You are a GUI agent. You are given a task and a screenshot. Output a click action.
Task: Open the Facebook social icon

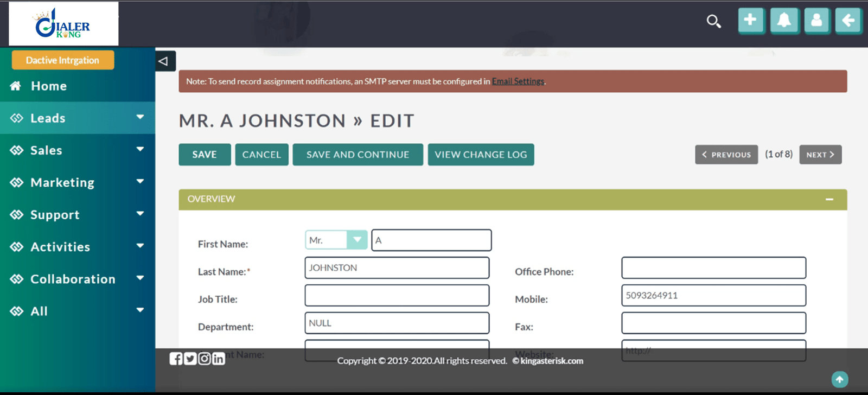(x=176, y=359)
